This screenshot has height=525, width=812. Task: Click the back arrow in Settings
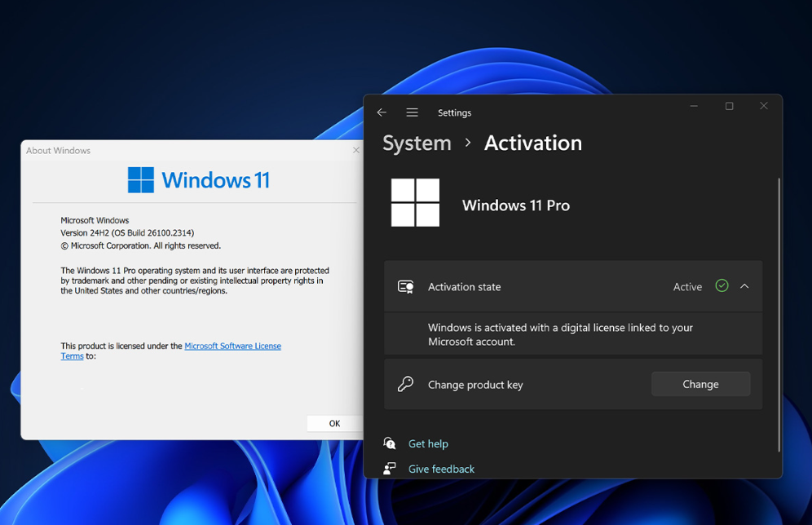(382, 112)
